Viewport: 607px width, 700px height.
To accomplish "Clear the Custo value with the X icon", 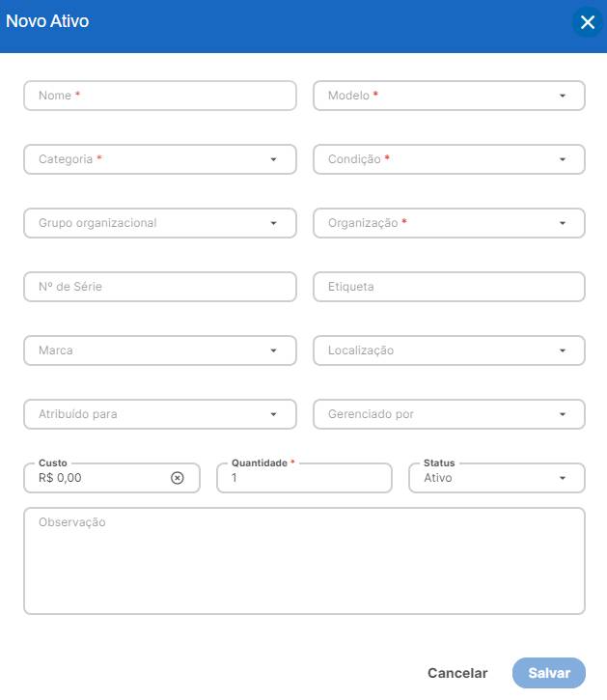I will (178, 478).
